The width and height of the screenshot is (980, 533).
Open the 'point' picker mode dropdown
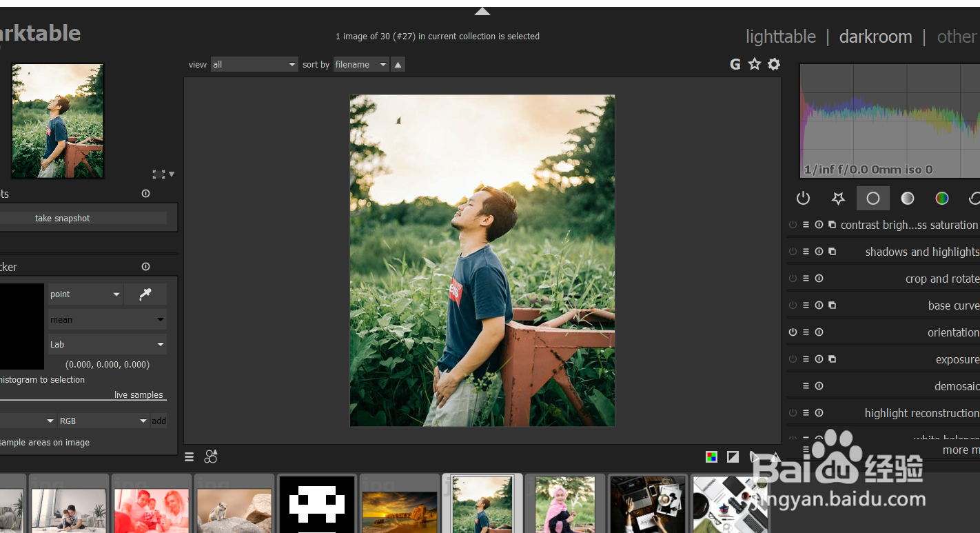[x=85, y=294]
